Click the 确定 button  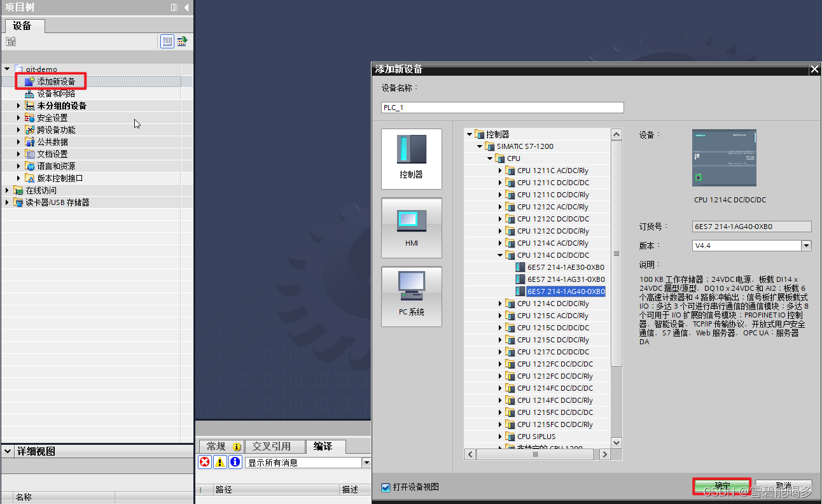(x=722, y=486)
